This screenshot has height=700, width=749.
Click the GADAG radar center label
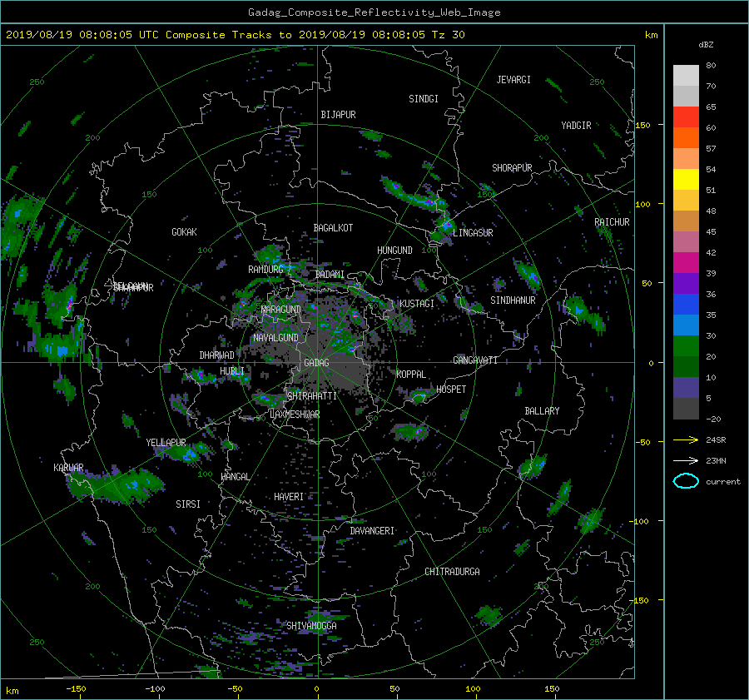click(x=316, y=363)
